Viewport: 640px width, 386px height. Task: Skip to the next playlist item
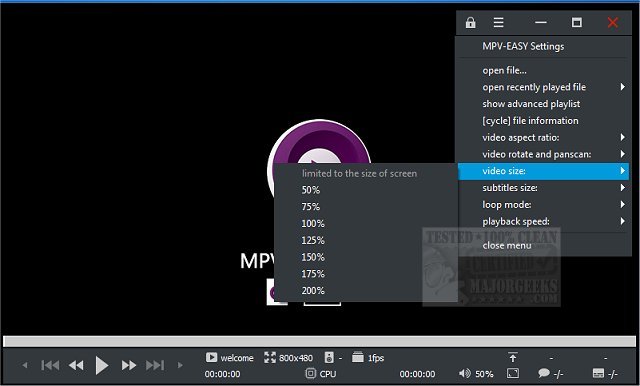155,365
